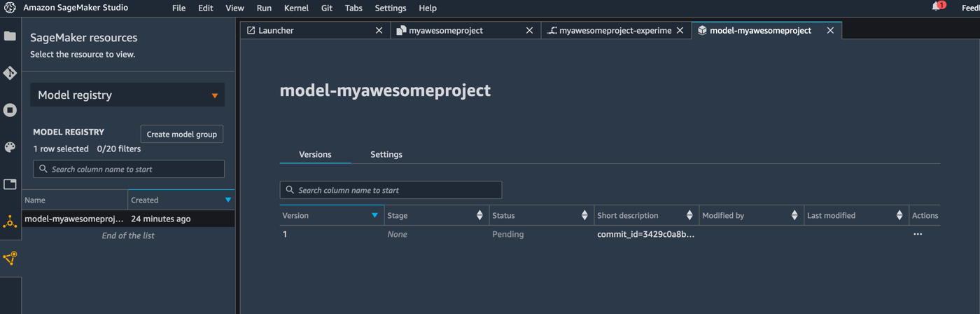Sort by the Created column arrow

coord(227,200)
